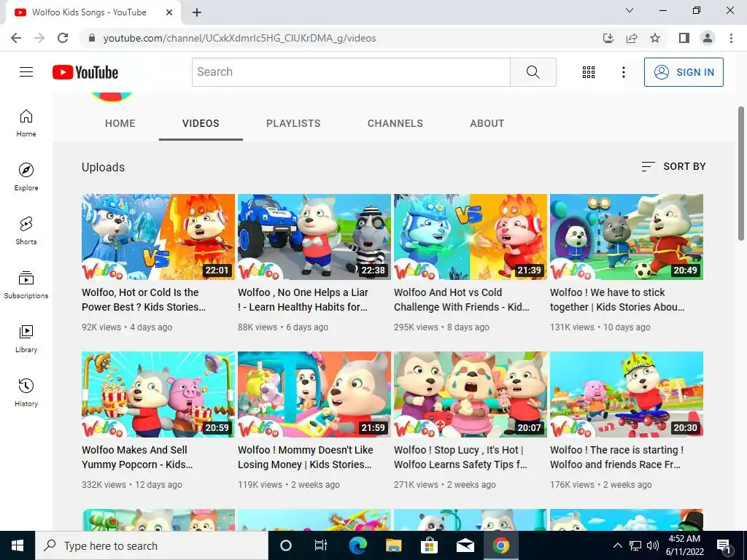Click the taskbar 'Type here to search' box
Viewport: 747px width, 560px height.
(x=152, y=545)
